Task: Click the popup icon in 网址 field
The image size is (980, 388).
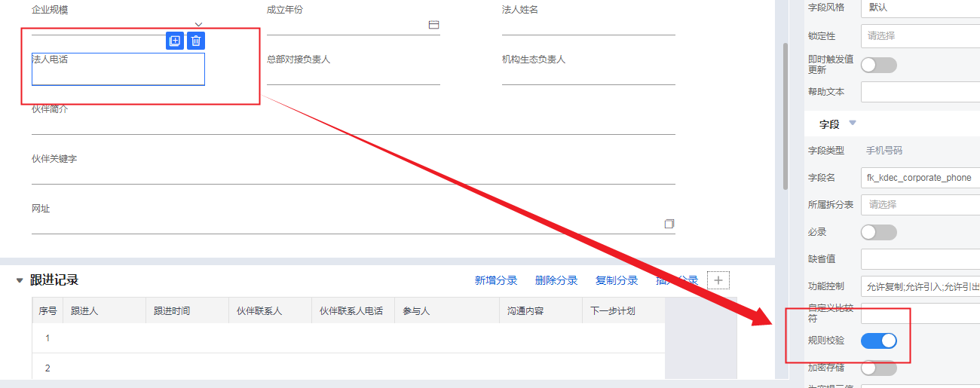Action: point(669,224)
